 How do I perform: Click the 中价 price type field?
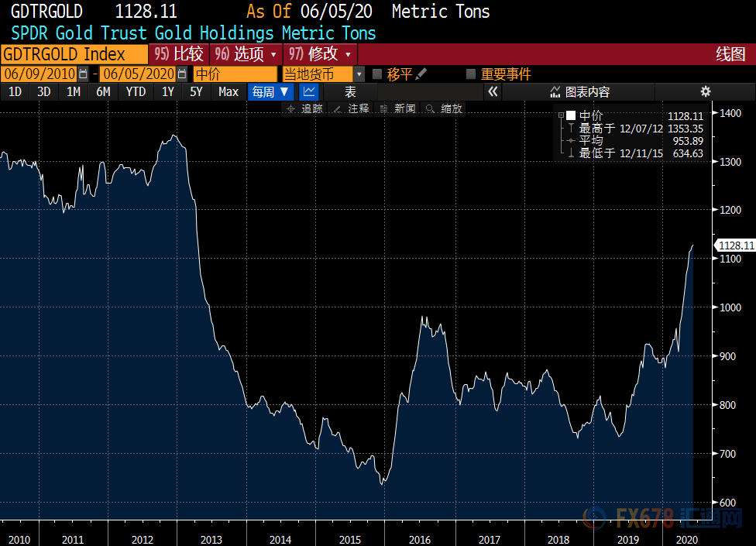click(235, 74)
